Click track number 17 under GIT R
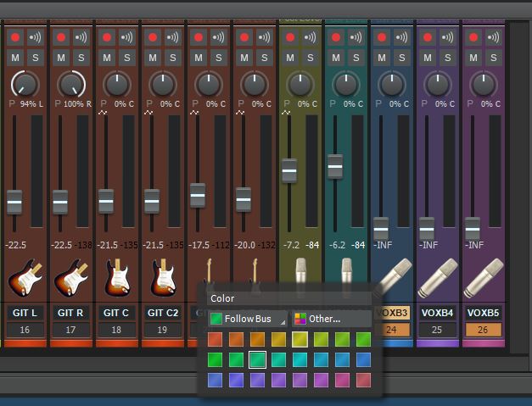 click(70, 330)
